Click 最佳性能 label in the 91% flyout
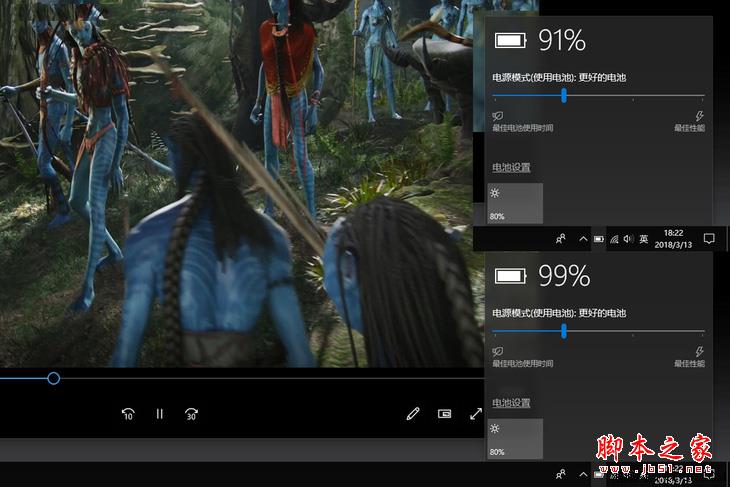This screenshot has width=730, height=487. (689, 128)
